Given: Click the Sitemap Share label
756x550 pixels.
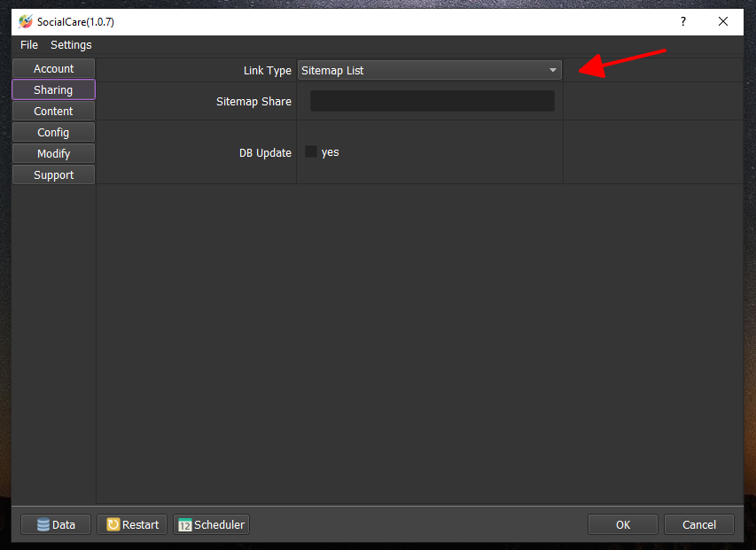Looking at the screenshot, I should coord(253,102).
